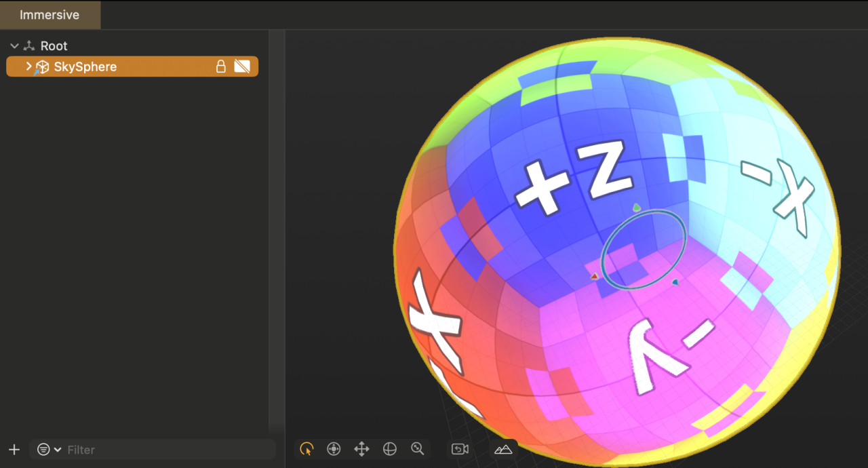Viewport: 868px width, 468px height.
Task: Open the environment lighting options
Action: [503, 449]
